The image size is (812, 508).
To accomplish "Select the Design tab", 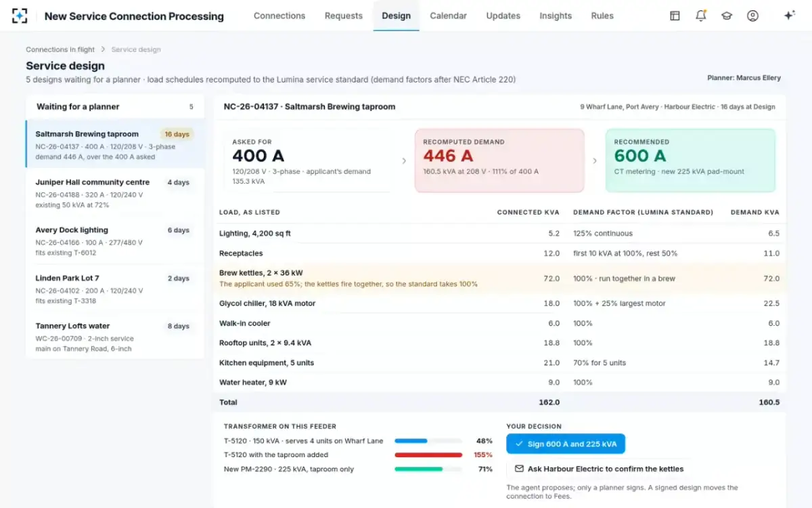I will tap(396, 16).
